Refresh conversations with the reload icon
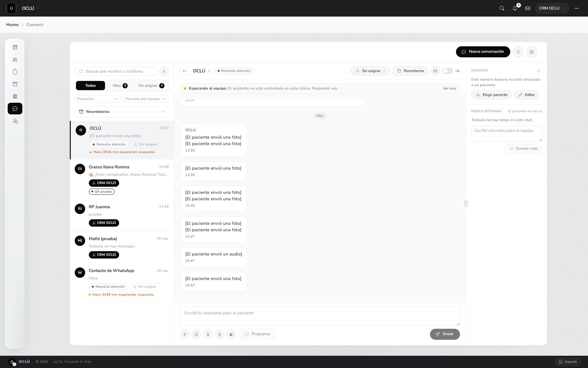Viewport: 588px width, 368px height. pyautogui.click(x=518, y=52)
